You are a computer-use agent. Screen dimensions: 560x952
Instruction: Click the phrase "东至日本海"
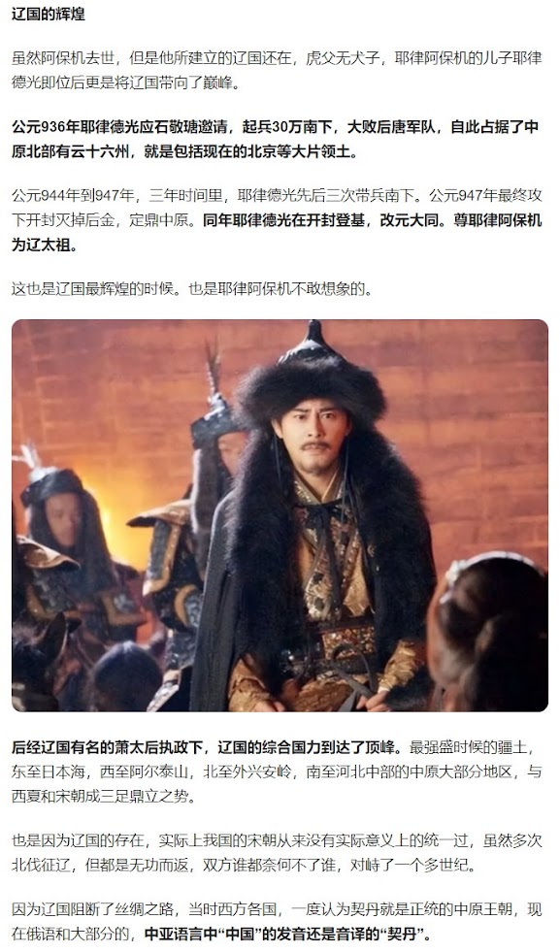pyautogui.click(x=48, y=771)
